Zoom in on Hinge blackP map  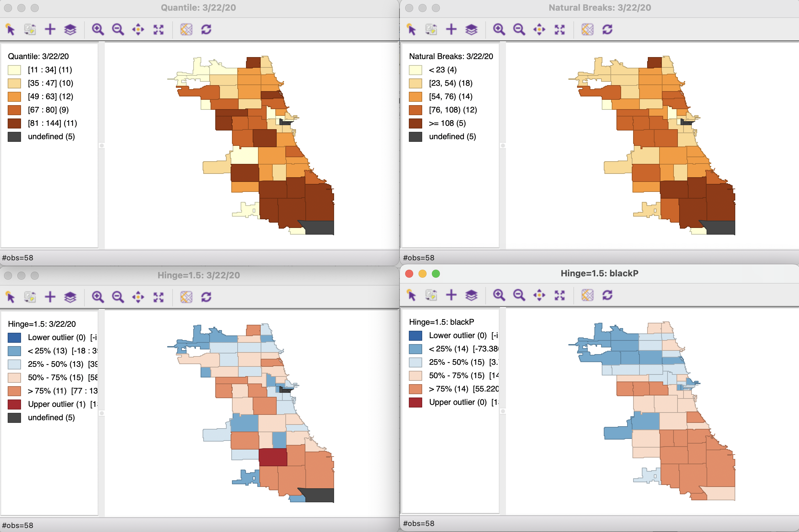coord(499,295)
